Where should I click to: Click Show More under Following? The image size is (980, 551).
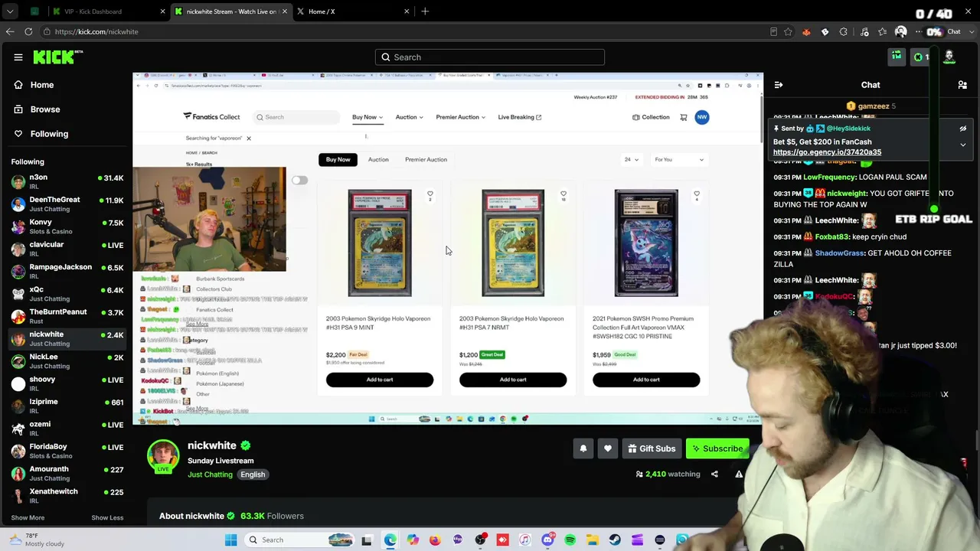coord(28,518)
